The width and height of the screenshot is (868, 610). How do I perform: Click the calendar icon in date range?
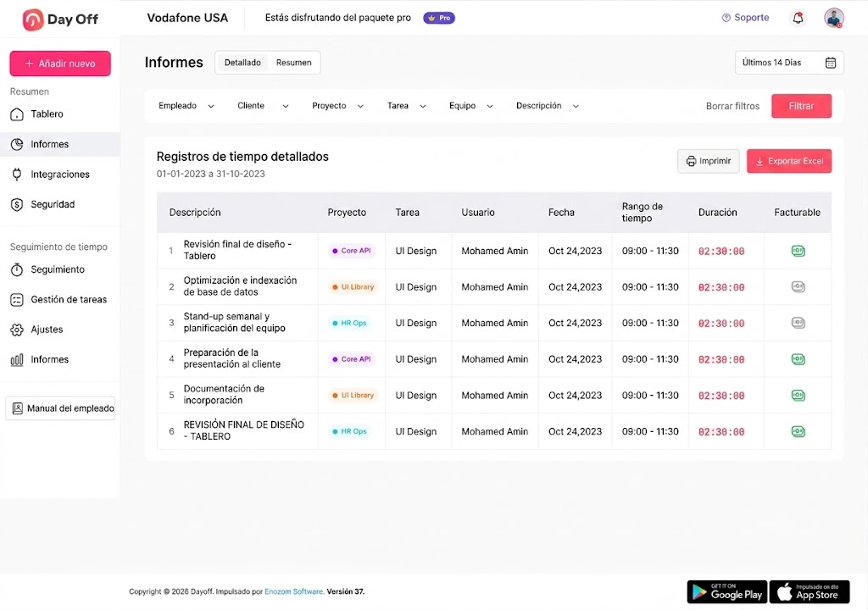coord(831,63)
